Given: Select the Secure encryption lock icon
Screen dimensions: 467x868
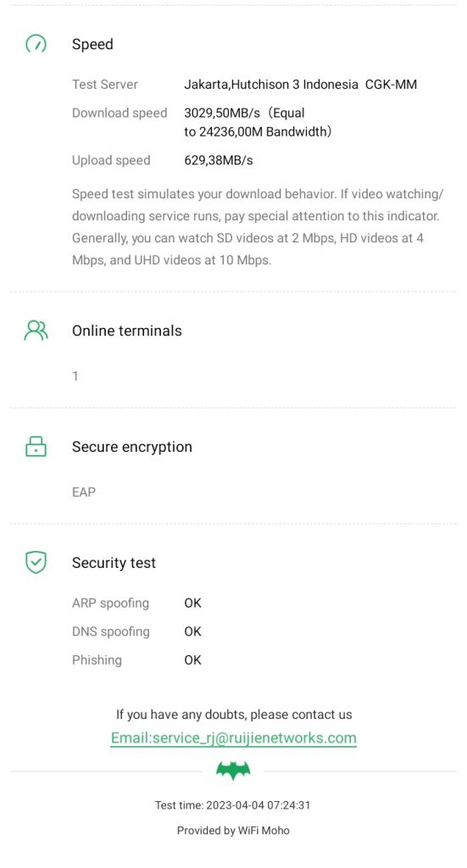Looking at the screenshot, I should (x=36, y=446).
